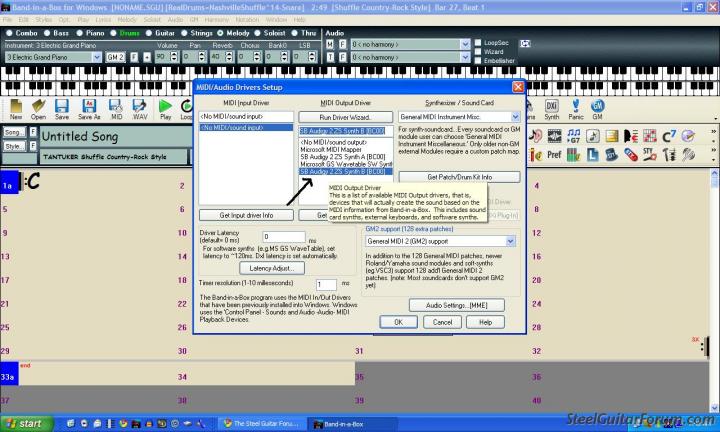Click the Get Input driver Info button
The width and height of the screenshot is (720, 432).
(x=246, y=215)
